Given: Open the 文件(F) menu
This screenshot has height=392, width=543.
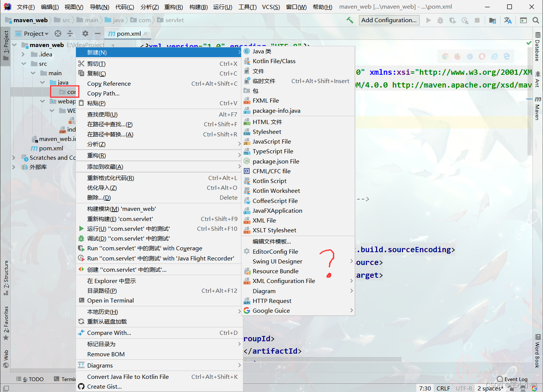Looking at the screenshot, I should click(26, 7).
